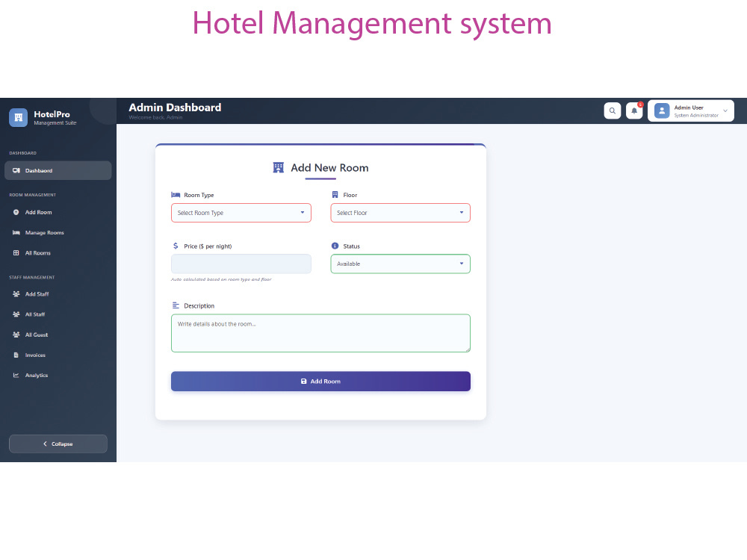Screen dimensions: 747x560
Task: Click into the Description text area
Action: [320, 333]
